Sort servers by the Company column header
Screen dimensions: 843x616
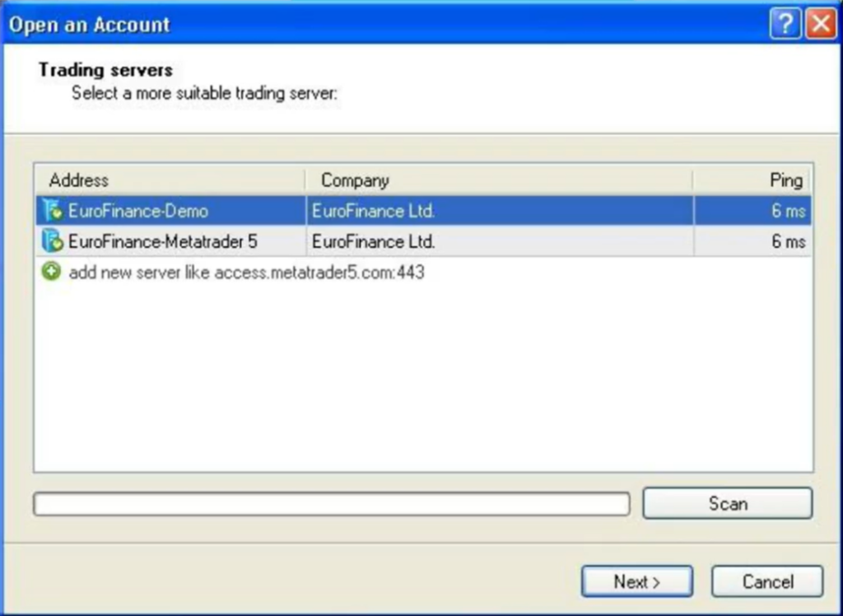point(500,180)
